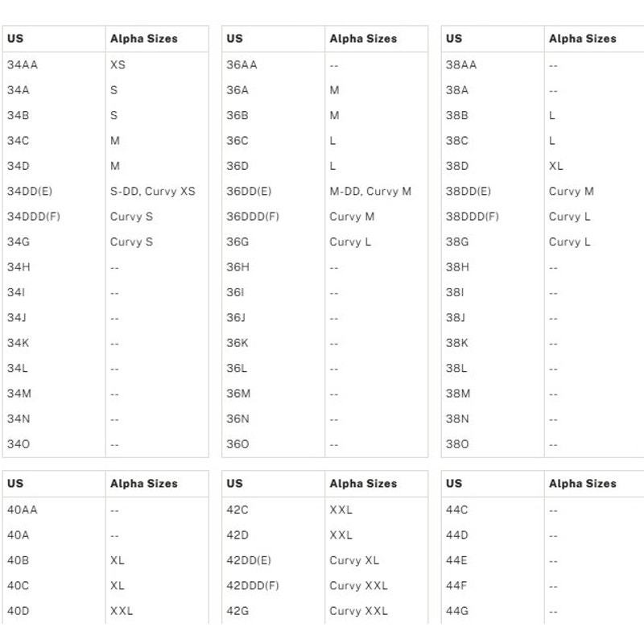The width and height of the screenshot is (644, 644).
Task: Click US header in 40 table
Action: 15,484
